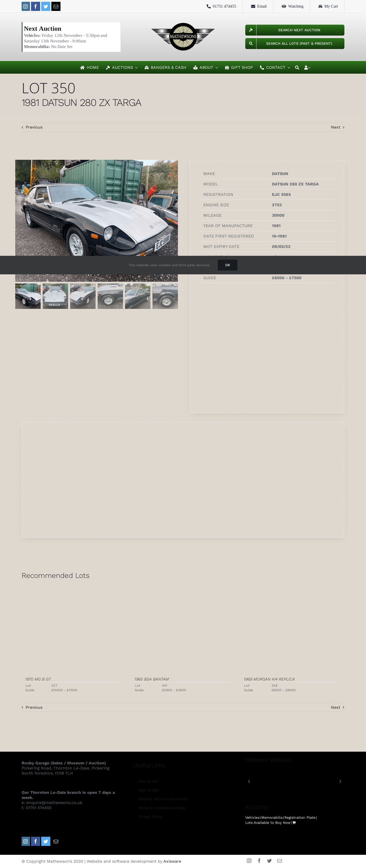Open Twitter icon in top bar
The image size is (366, 868).
click(45, 6)
